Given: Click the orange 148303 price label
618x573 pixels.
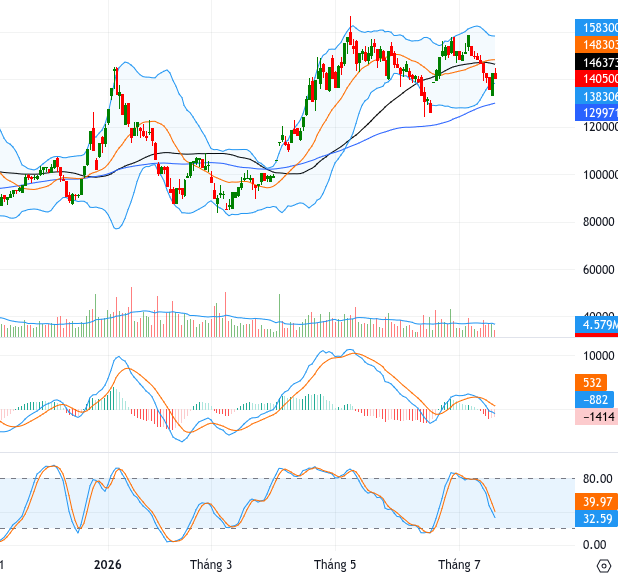Looking at the screenshot, I should pos(596,45).
